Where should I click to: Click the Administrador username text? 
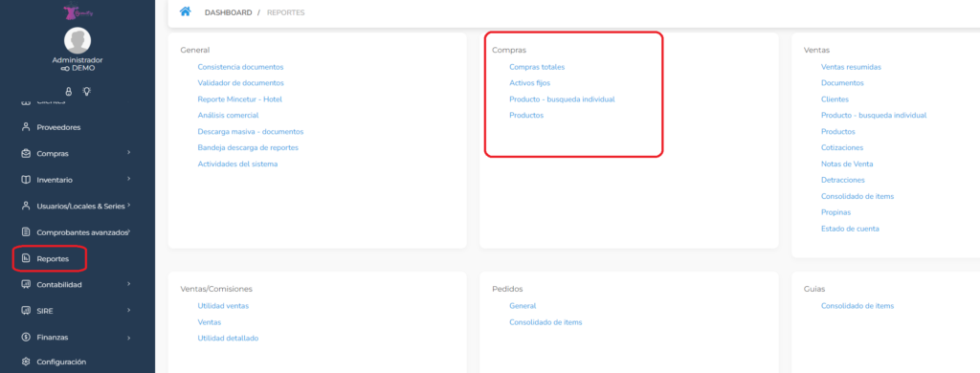(x=78, y=60)
